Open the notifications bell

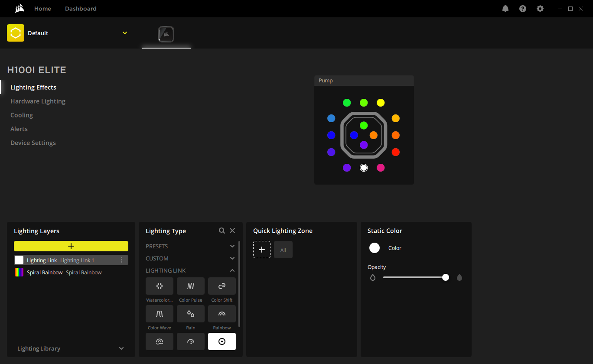point(505,9)
